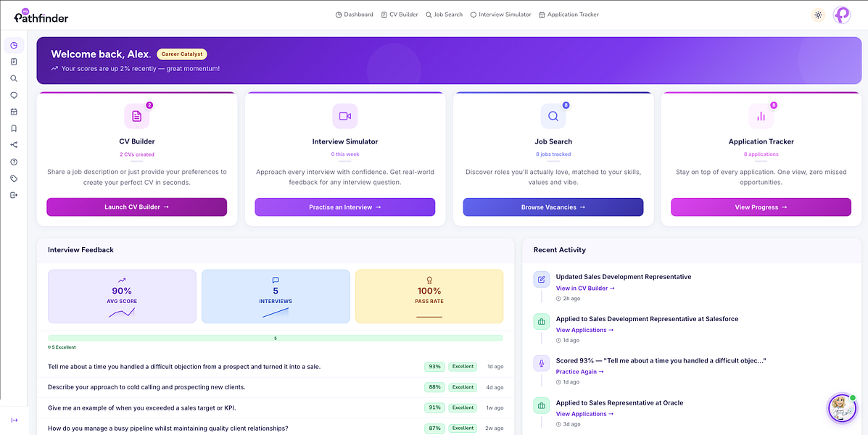Click the Application Tracker bar chart icon

click(x=761, y=116)
